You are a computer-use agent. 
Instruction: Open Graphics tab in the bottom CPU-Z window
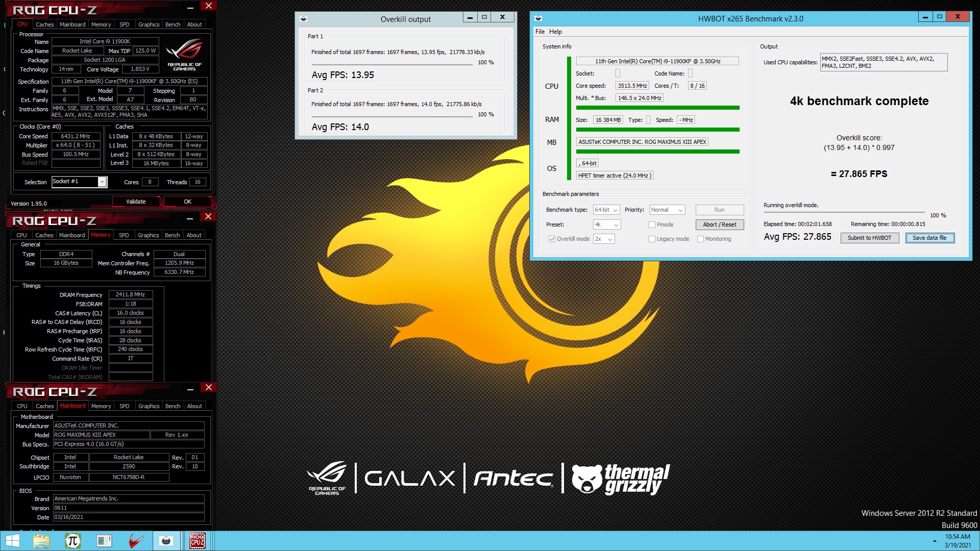click(x=149, y=406)
